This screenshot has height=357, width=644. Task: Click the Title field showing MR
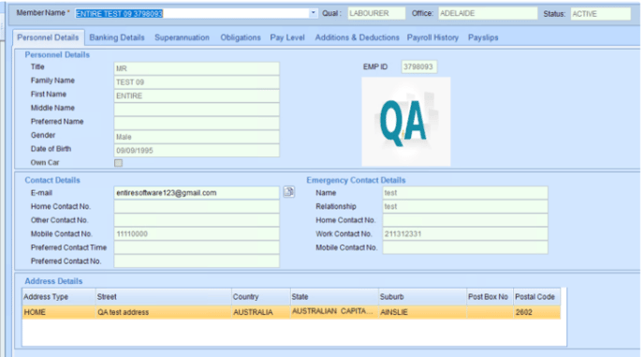pos(197,68)
